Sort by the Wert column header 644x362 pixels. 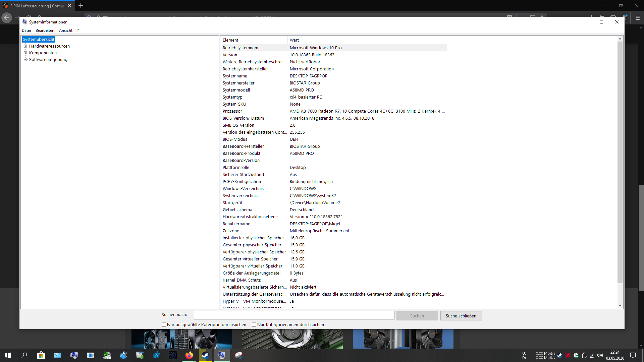pos(367,40)
